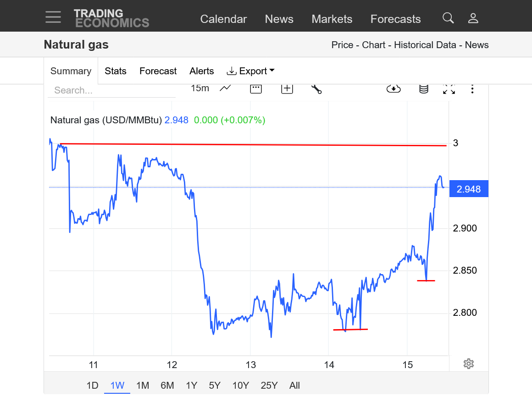Image resolution: width=532 pixels, height=413 pixels.
Task: Open the hamburger menu
Action: 53,17
